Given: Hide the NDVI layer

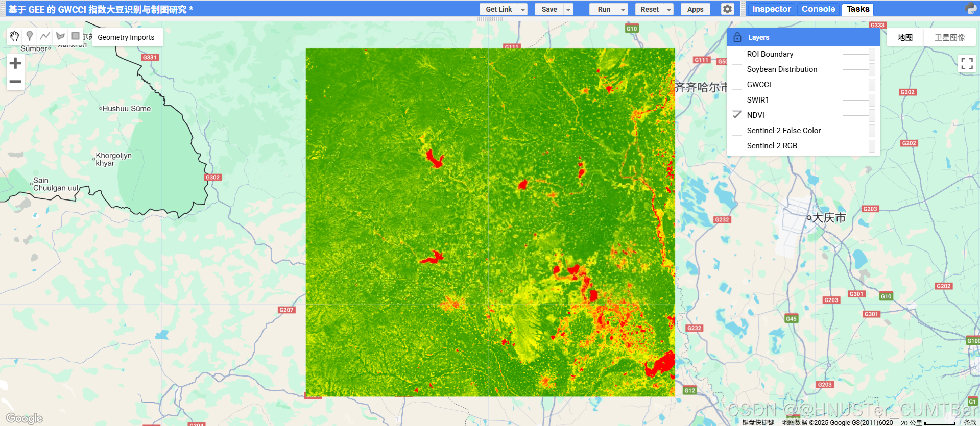Looking at the screenshot, I should pos(737,115).
